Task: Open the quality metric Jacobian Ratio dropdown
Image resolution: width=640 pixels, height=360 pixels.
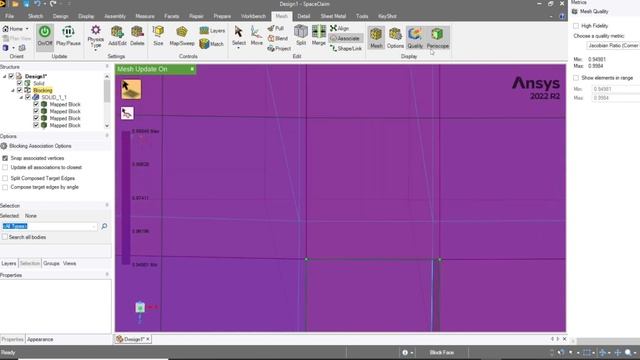Action: pos(613,46)
